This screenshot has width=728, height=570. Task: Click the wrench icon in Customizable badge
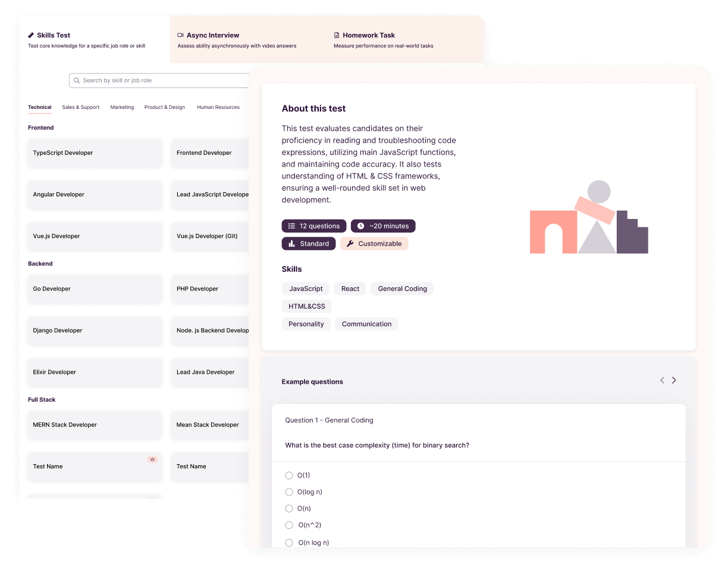(x=350, y=244)
